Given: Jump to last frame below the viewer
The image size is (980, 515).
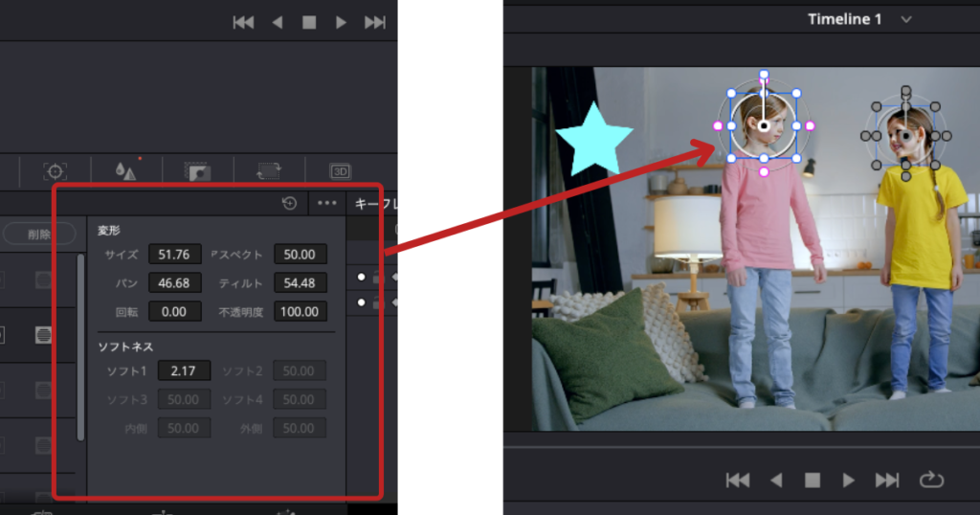Looking at the screenshot, I should (887, 480).
